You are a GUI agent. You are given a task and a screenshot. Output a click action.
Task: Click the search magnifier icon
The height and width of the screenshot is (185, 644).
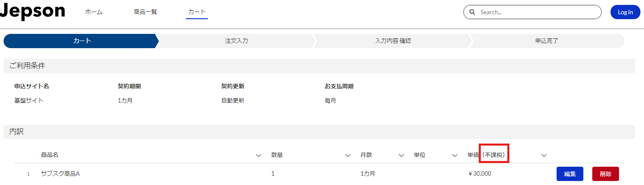(x=472, y=12)
